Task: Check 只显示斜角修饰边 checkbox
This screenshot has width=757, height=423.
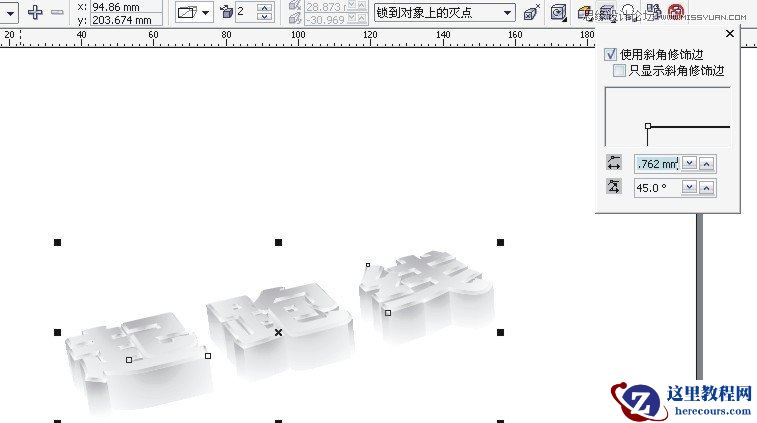Action: (x=619, y=70)
